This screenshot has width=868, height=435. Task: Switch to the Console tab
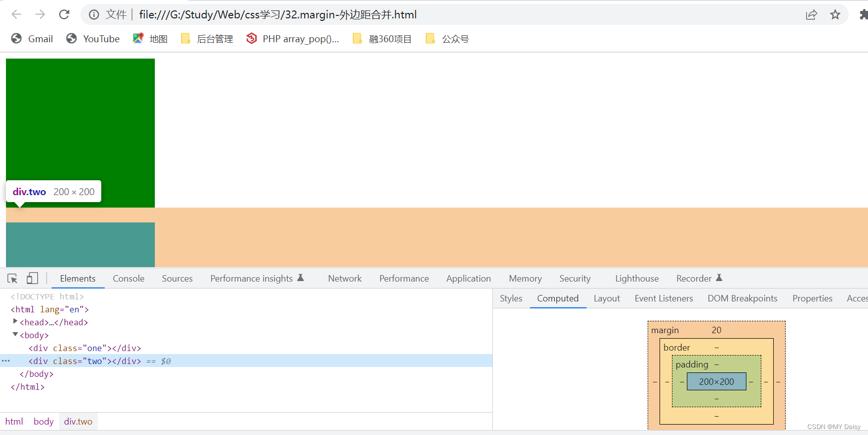(x=129, y=279)
